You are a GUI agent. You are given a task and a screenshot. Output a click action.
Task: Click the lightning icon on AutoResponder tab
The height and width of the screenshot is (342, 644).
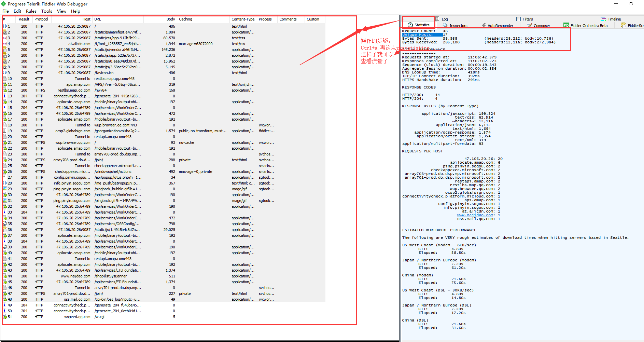484,25
